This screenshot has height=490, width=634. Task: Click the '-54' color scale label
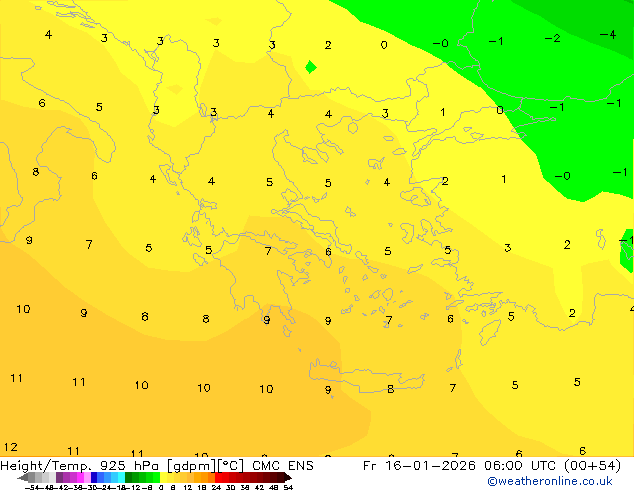(32, 487)
